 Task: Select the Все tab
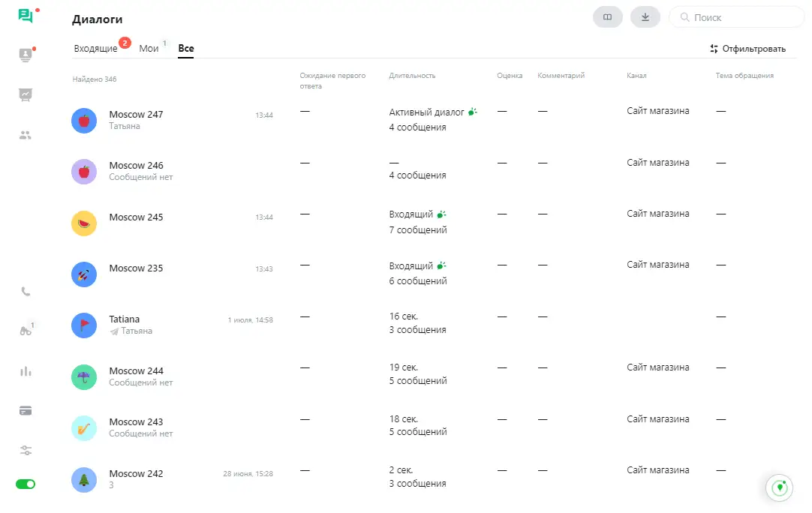tap(186, 49)
